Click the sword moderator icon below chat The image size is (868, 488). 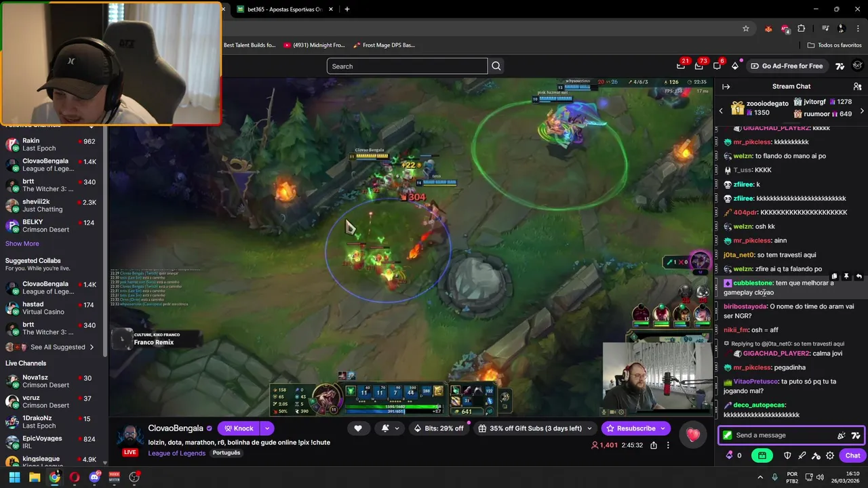point(802,455)
